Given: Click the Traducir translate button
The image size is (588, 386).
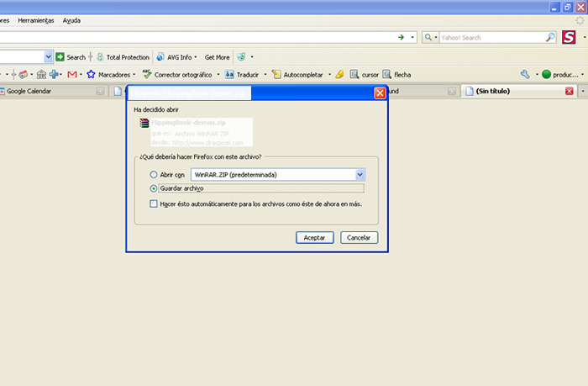Looking at the screenshot, I should (x=242, y=74).
